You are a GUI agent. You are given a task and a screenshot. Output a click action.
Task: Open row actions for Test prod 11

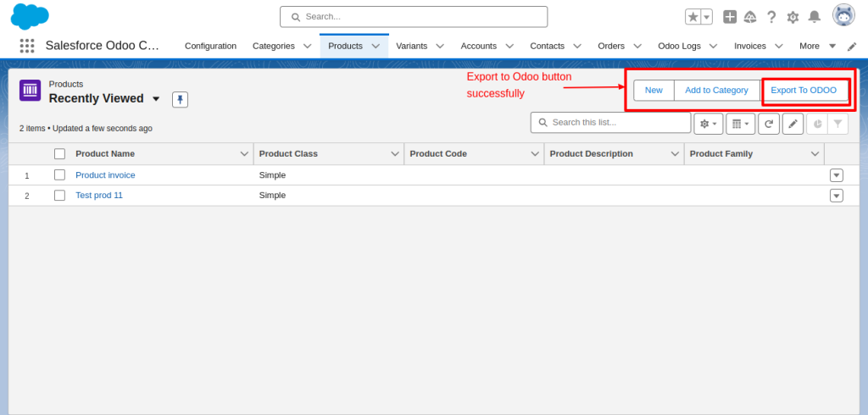coord(837,196)
